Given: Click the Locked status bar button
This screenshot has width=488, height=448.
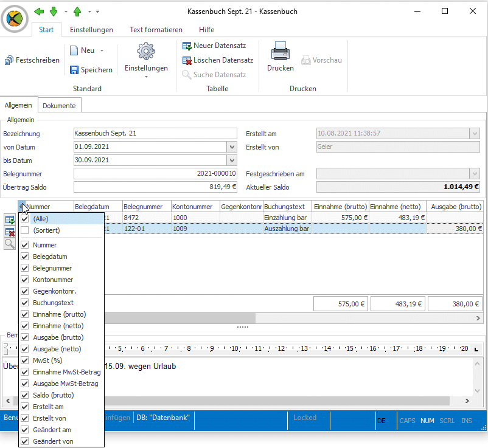Looking at the screenshot, I should (x=308, y=418).
